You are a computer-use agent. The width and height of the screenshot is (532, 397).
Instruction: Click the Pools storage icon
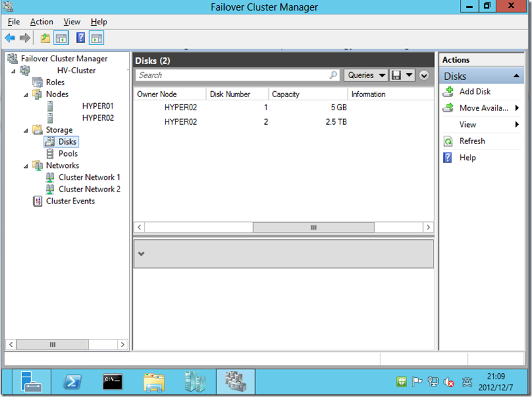(x=50, y=153)
